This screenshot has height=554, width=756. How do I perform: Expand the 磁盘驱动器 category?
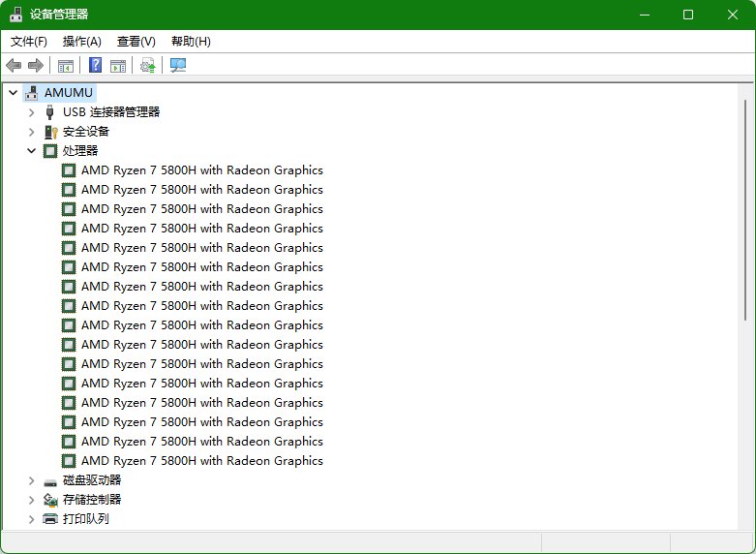point(32,480)
